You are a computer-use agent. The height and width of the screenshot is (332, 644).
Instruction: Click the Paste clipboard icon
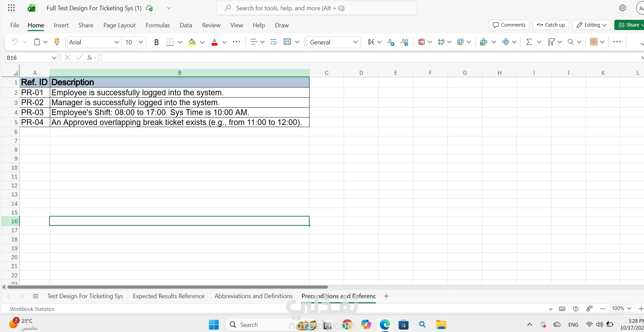pyautogui.click(x=37, y=42)
